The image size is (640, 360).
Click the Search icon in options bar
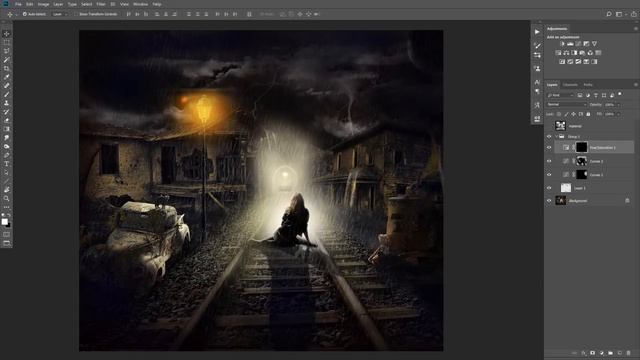(x=609, y=14)
